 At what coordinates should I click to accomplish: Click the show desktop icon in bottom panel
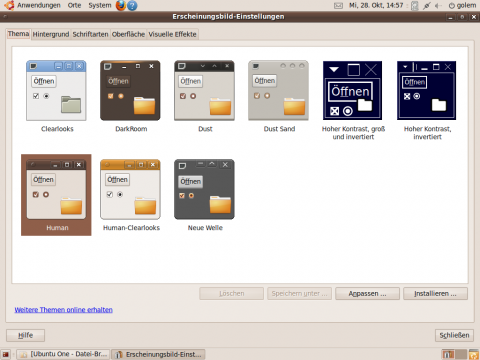click(6, 354)
